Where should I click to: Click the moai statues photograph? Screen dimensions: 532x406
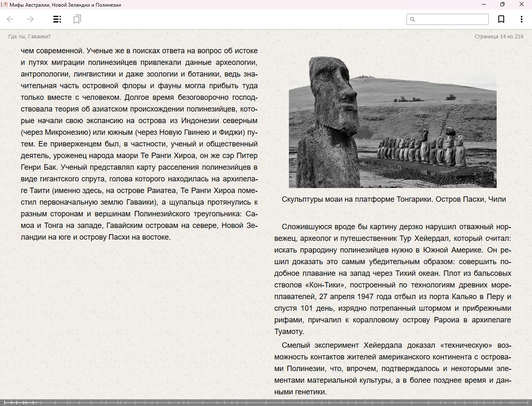point(392,122)
